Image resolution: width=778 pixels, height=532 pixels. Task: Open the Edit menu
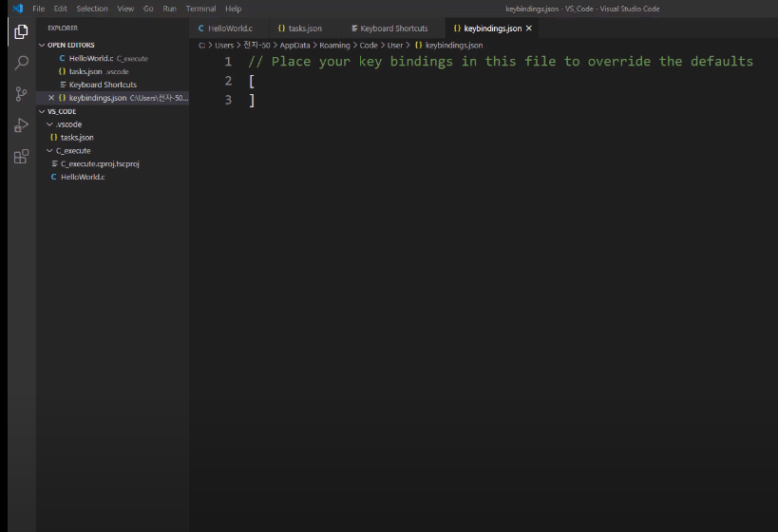coord(61,9)
